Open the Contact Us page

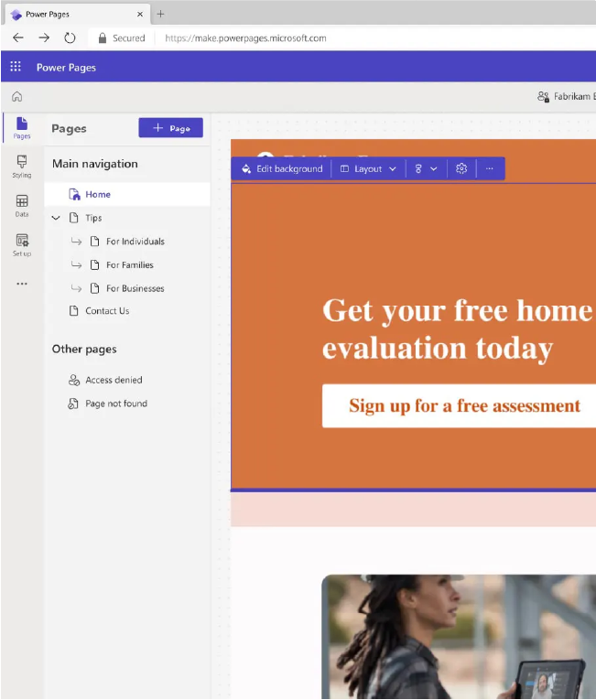[x=107, y=311]
